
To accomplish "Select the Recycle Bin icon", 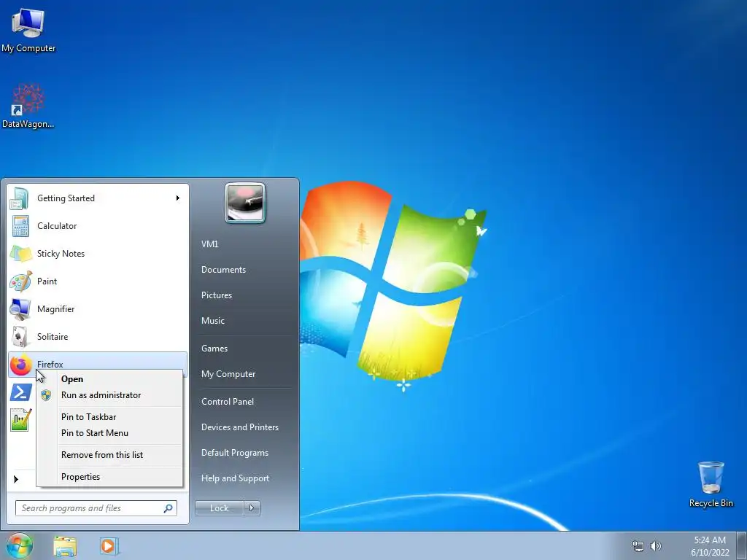I will (x=711, y=484).
